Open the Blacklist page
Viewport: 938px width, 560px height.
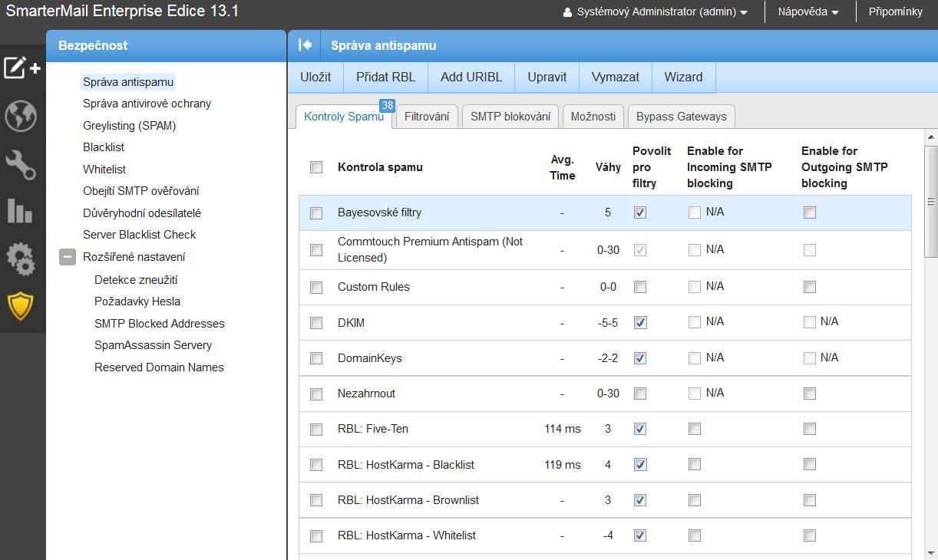[104, 147]
